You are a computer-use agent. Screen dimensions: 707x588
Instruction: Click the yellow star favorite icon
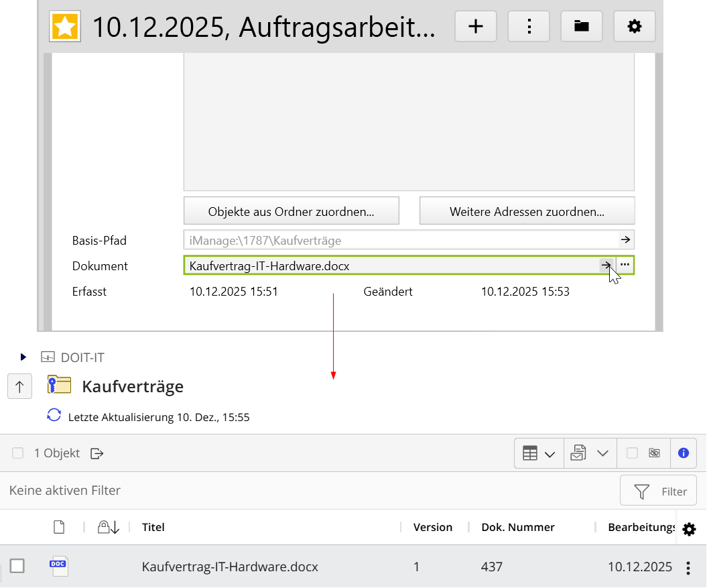(65, 27)
